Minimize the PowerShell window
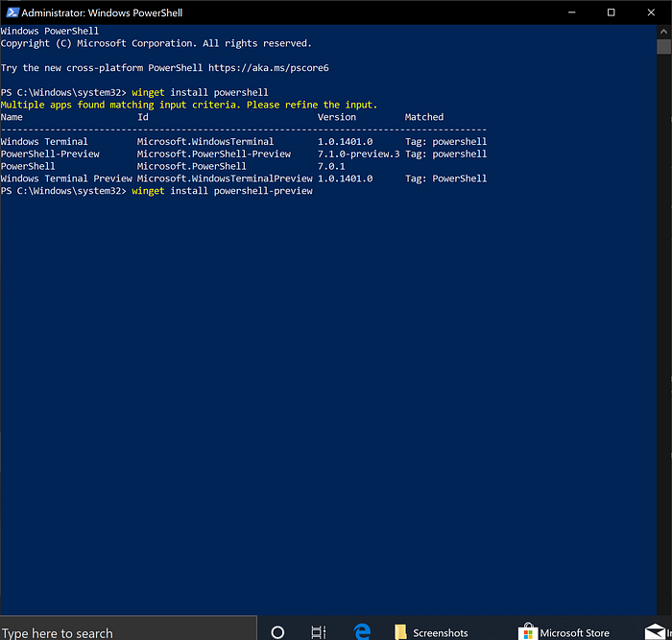672x640 pixels. [x=571, y=12]
